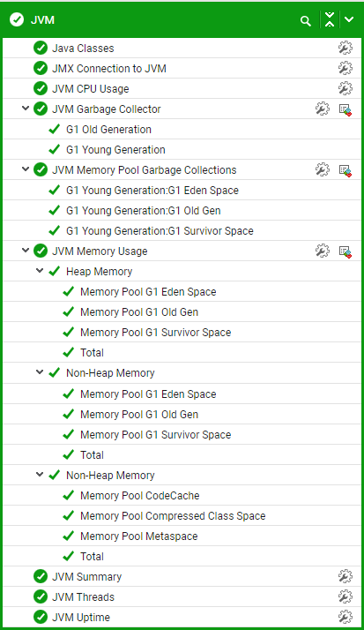Click the wrench icon for JVM Uptime
The height and width of the screenshot is (630, 364).
pos(345,617)
